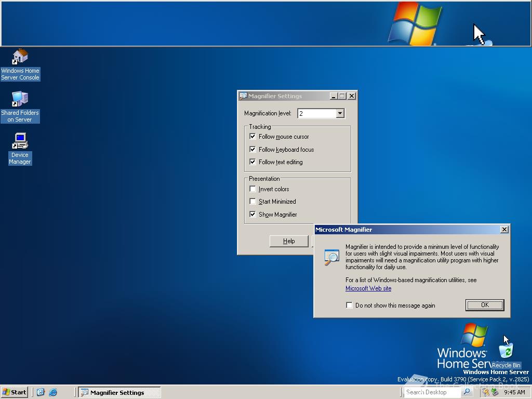Toggle Follow keyboard focus checkbox
This screenshot has height=399, width=532.
[252, 149]
